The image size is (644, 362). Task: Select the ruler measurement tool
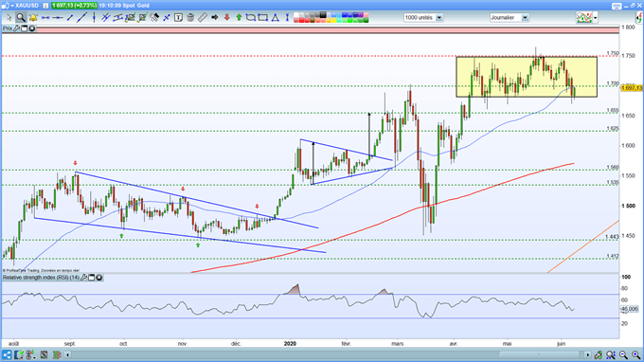pyautogui.click(x=203, y=18)
